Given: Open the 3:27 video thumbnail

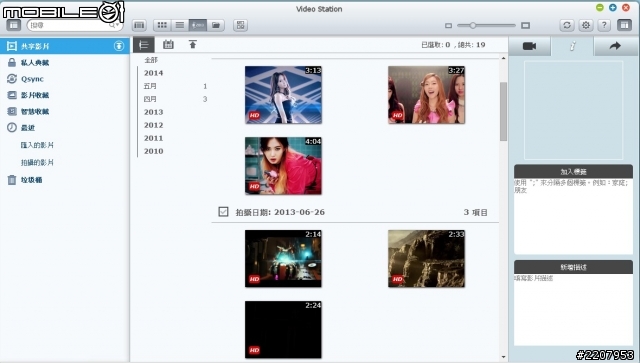Looking at the screenshot, I should [x=426, y=95].
